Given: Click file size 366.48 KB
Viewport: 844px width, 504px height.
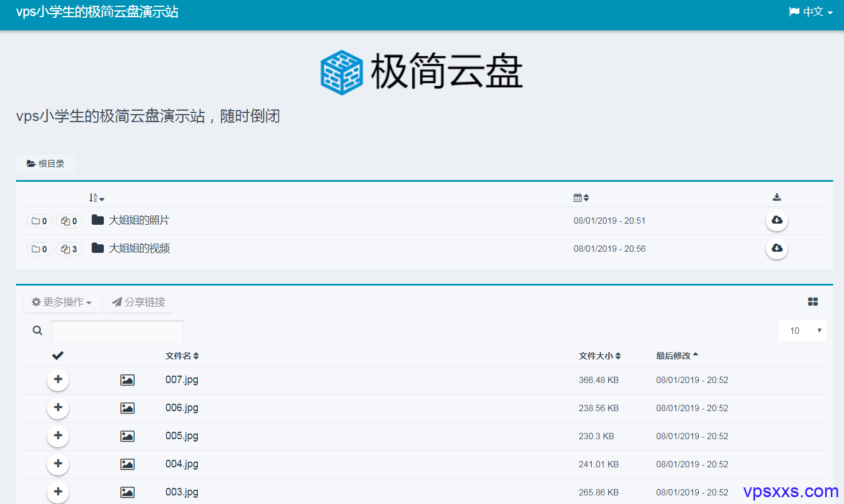Looking at the screenshot, I should point(599,380).
